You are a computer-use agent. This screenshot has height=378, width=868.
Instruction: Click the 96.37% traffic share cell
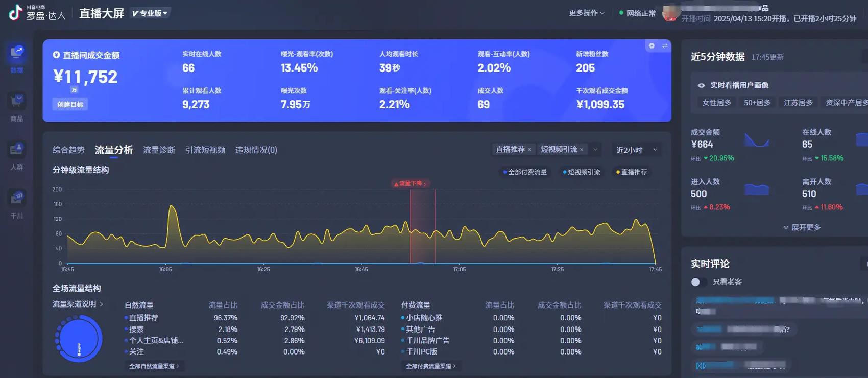(226, 318)
